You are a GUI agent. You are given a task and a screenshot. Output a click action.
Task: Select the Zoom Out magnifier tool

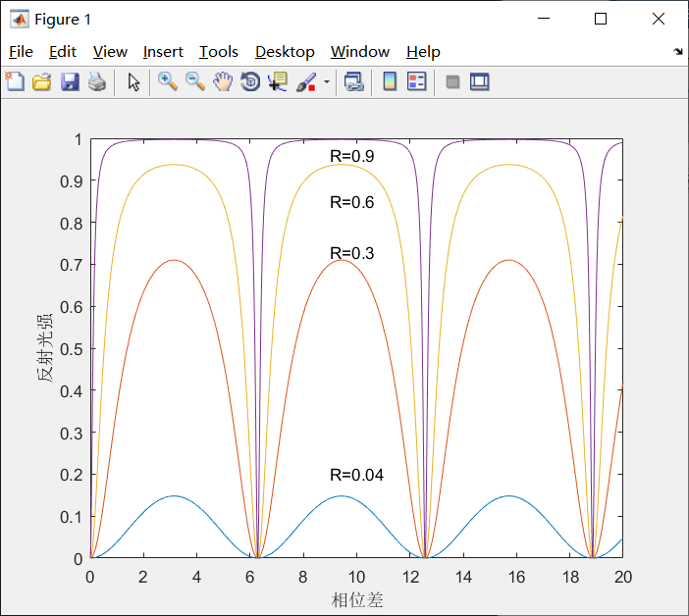[x=195, y=82]
